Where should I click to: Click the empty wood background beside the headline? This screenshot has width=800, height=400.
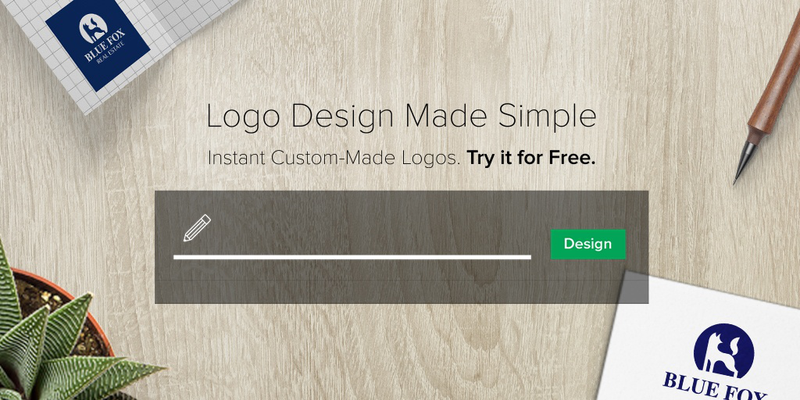(663, 117)
